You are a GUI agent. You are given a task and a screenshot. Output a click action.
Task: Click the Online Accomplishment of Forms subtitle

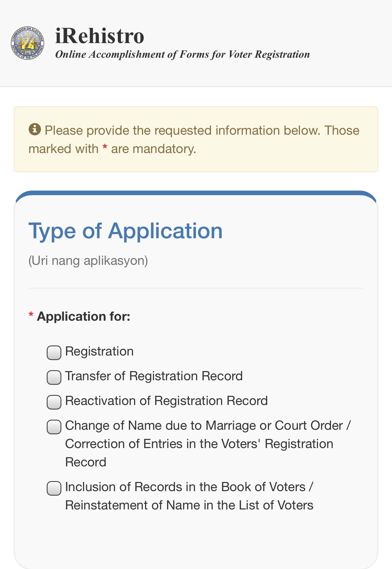click(183, 54)
